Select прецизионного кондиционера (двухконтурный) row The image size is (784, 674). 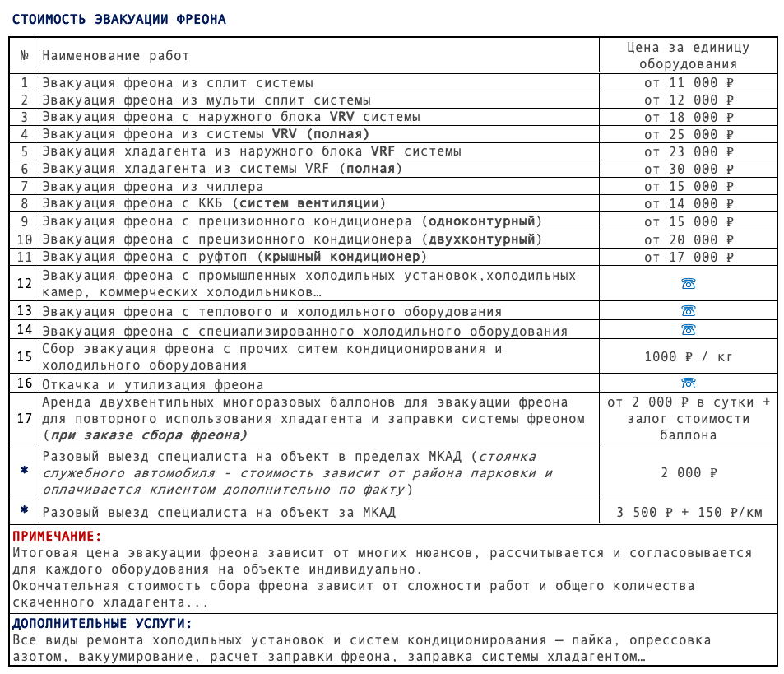292,239
